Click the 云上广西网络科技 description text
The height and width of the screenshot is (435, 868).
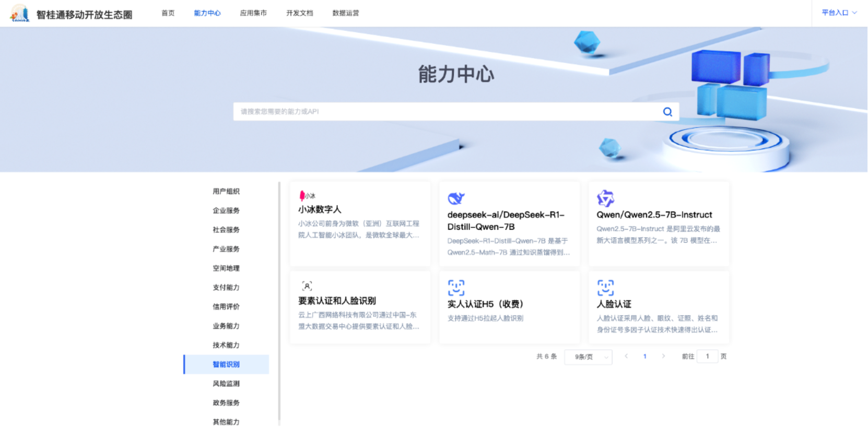point(359,321)
